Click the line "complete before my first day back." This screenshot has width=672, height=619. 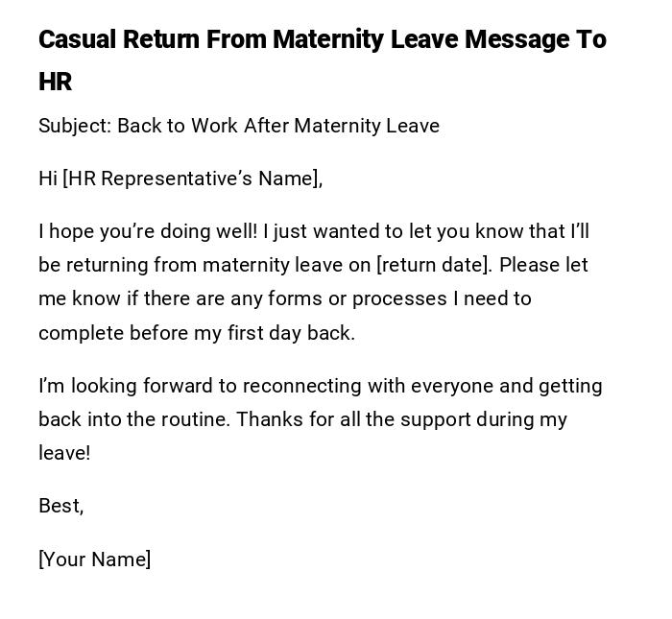pos(197,333)
